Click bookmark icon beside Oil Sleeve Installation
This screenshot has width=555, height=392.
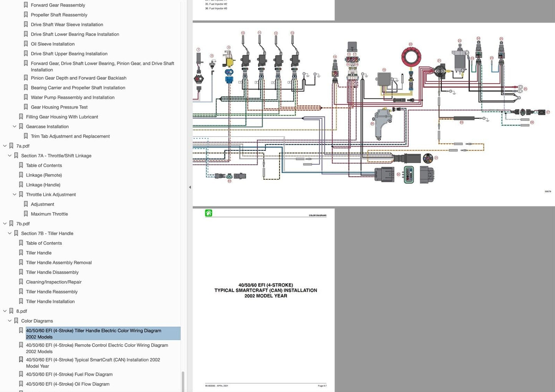tap(26, 44)
